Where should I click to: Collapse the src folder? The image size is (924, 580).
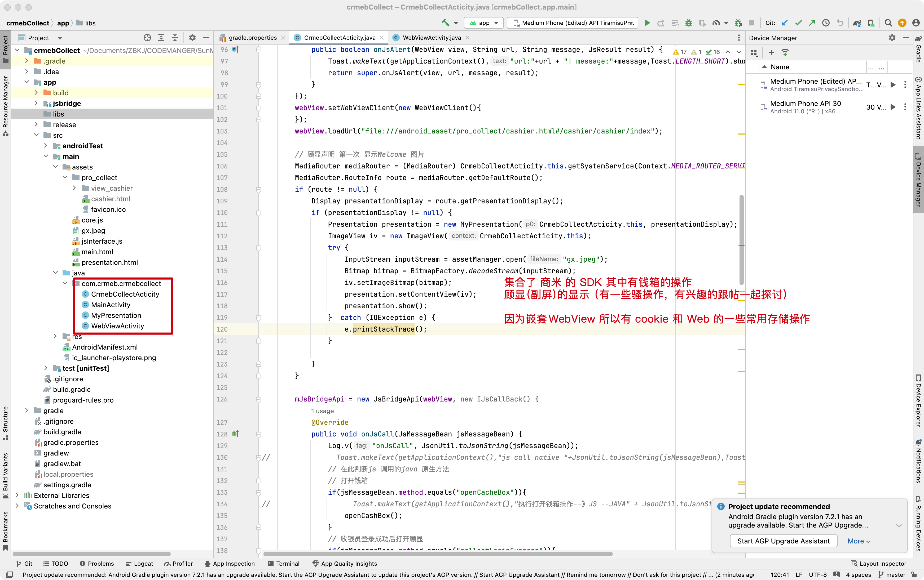[36, 135]
